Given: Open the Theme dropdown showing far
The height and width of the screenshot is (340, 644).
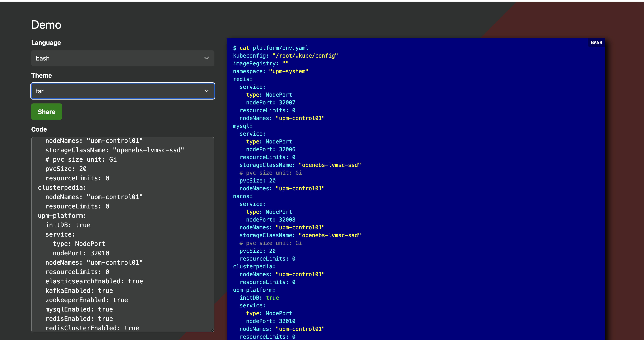Looking at the screenshot, I should [x=122, y=91].
